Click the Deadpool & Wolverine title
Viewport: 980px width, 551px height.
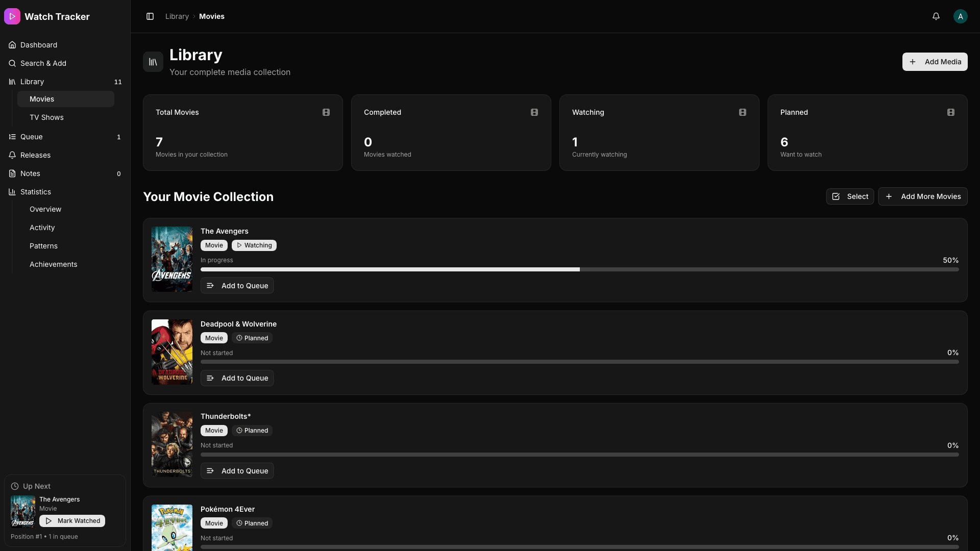point(238,324)
